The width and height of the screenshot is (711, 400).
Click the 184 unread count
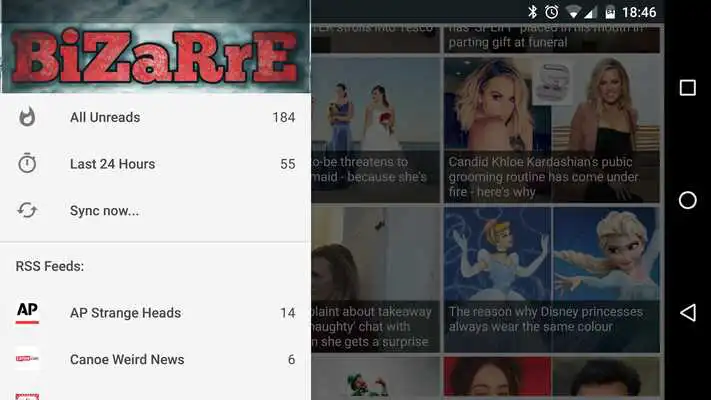tap(284, 117)
